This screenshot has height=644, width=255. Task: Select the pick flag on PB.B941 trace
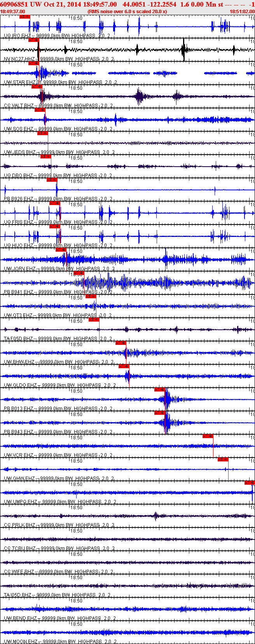coord(79,273)
